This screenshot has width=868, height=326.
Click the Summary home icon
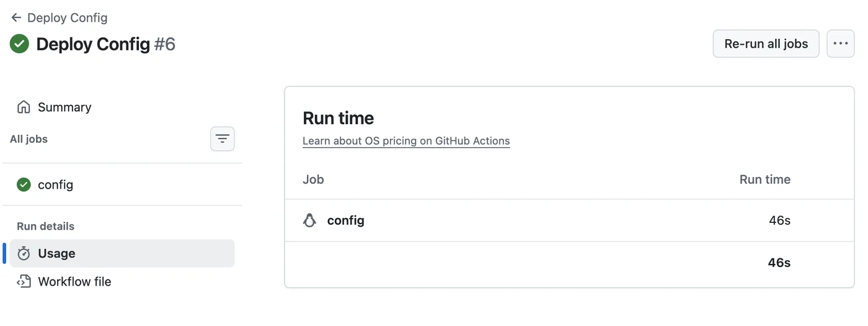coord(24,107)
